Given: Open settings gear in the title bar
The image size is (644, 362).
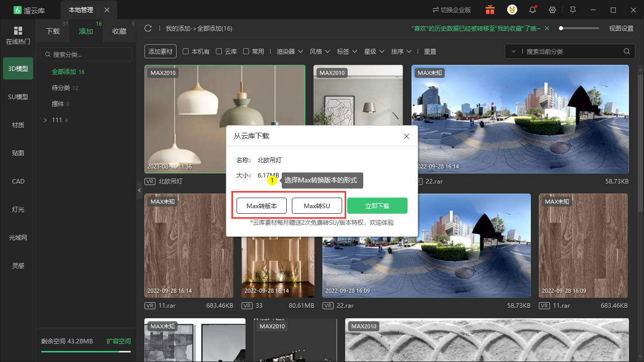Looking at the screenshot, I should click(552, 10).
